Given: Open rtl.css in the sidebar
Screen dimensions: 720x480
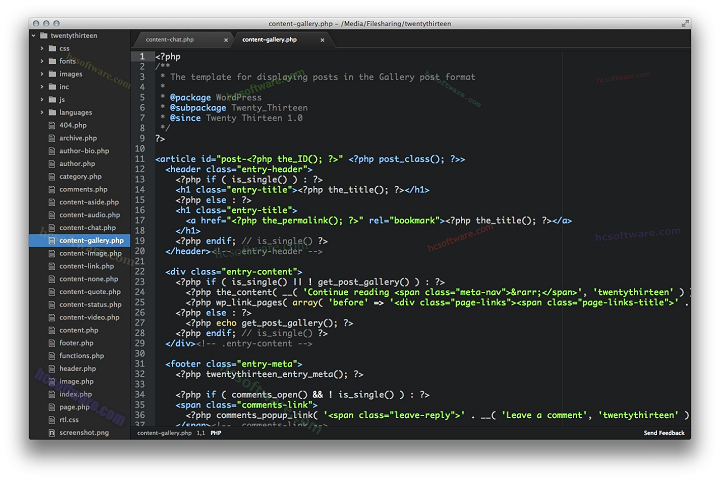Looking at the screenshot, I should (x=69, y=420).
